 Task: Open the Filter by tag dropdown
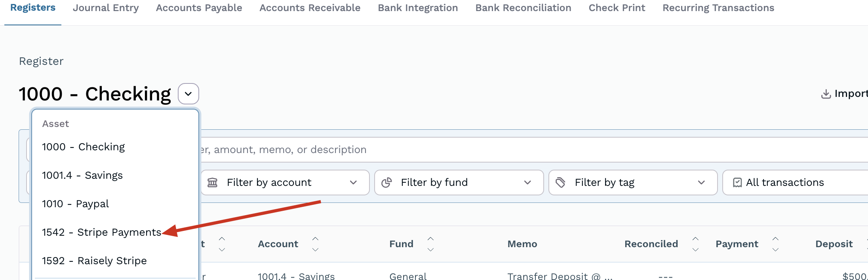pyautogui.click(x=633, y=182)
